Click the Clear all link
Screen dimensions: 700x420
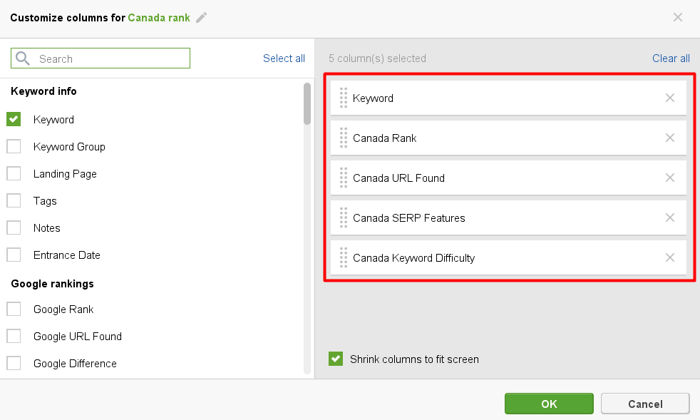[x=671, y=58]
